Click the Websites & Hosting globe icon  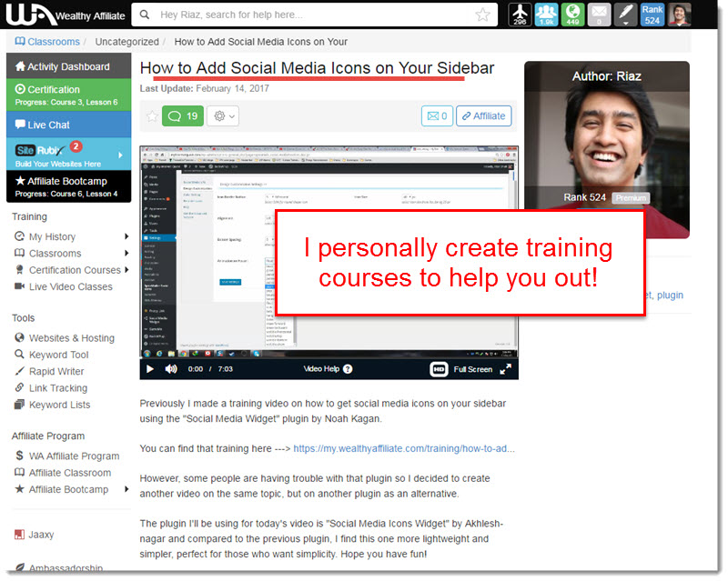(x=19, y=337)
